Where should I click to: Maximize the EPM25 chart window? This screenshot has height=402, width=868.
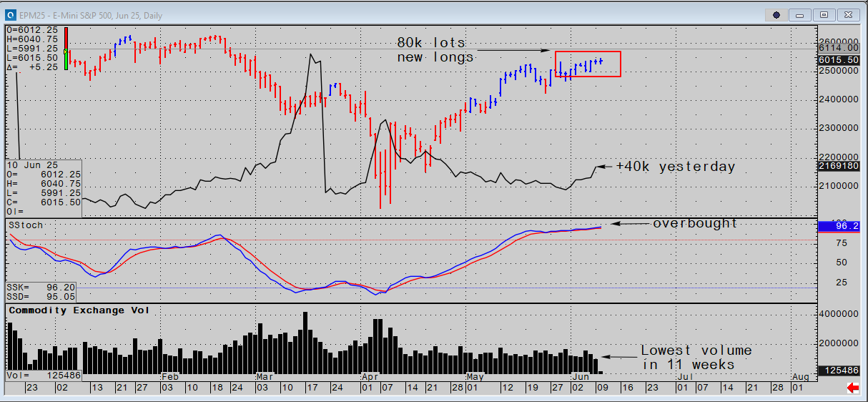[824, 14]
